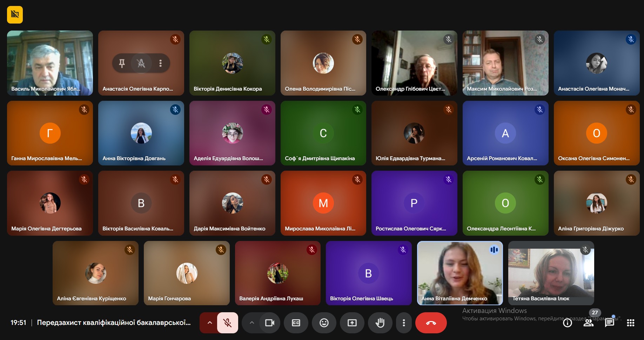Click the crossed-out icon on the Карпо tile

pyautogui.click(x=141, y=63)
